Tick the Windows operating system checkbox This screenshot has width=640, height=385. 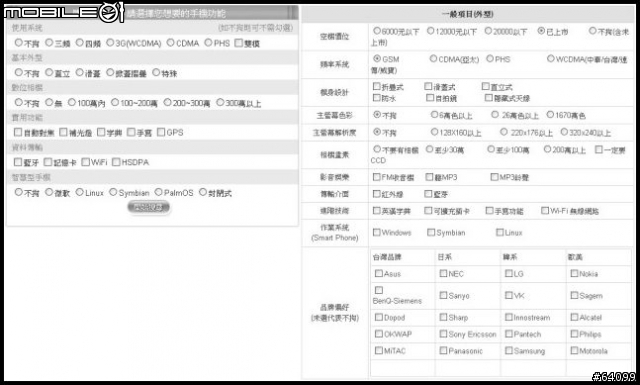coord(377,232)
